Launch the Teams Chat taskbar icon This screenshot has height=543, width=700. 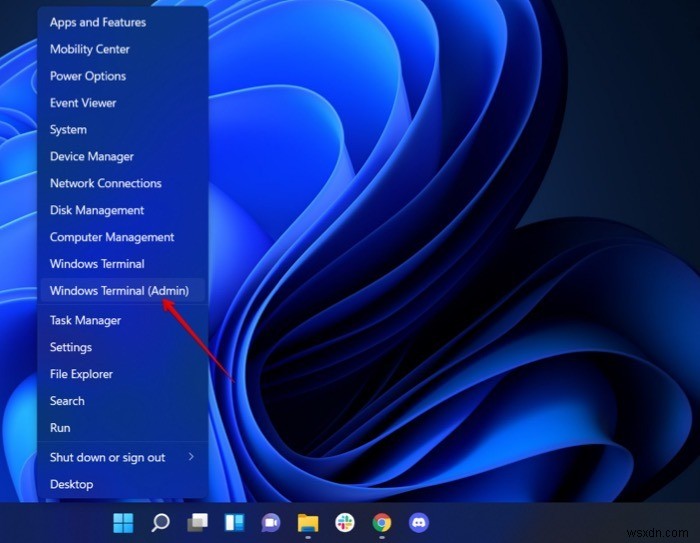(x=271, y=523)
